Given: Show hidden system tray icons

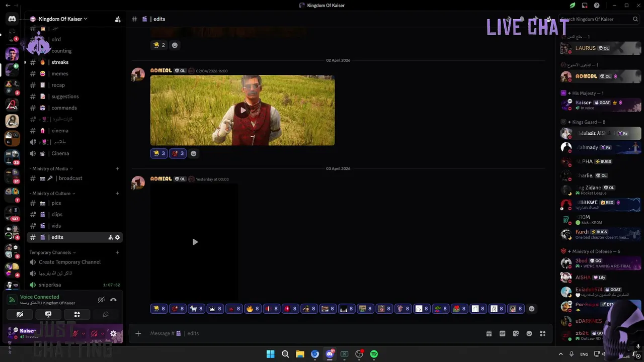Looking at the screenshot, I should [x=560, y=354].
